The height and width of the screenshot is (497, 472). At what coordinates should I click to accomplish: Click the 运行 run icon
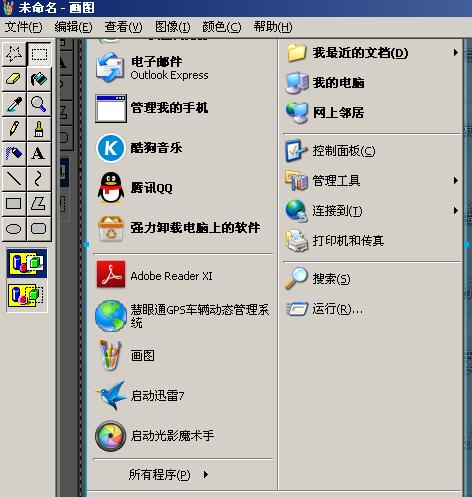click(x=297, y=309)
